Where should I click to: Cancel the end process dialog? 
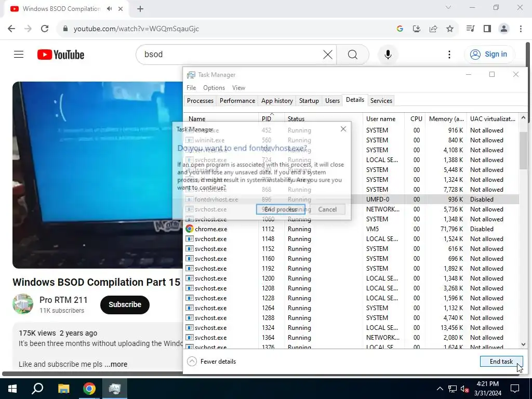(x=327, y=209)
